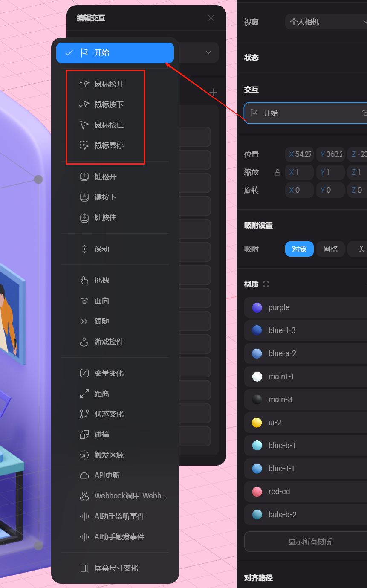The height and width of the screenshot is (588, 367).
Task: Toggle the scale lock icon next to 缩放
Action: point(277,172)
